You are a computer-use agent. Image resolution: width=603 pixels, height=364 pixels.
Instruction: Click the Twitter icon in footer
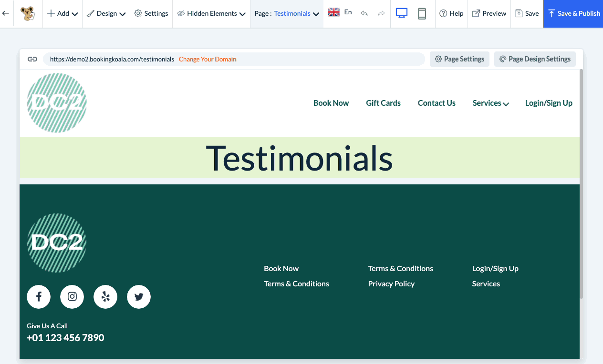click(139, 297)
